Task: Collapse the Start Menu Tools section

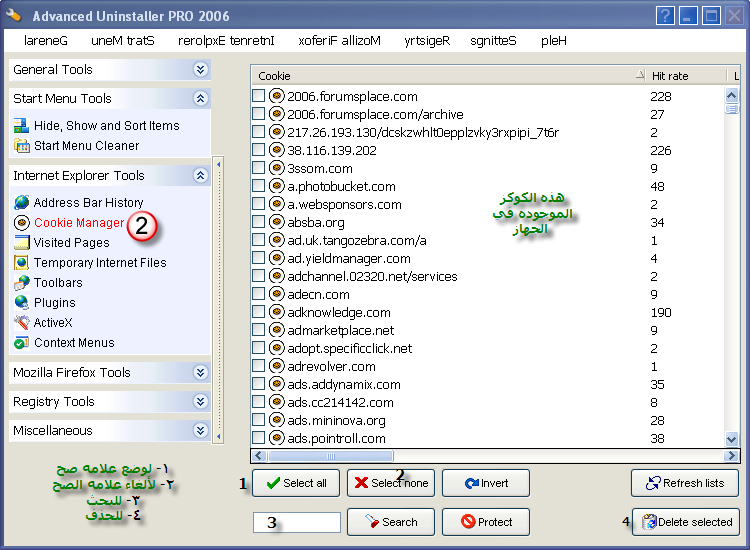Action: (200, 99)
